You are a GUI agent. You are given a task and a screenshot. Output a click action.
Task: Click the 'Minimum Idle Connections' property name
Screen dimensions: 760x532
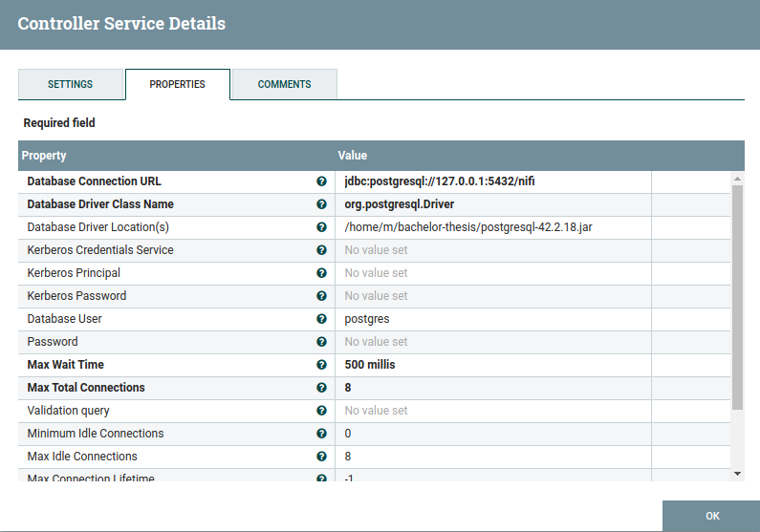tap(96, 434)
